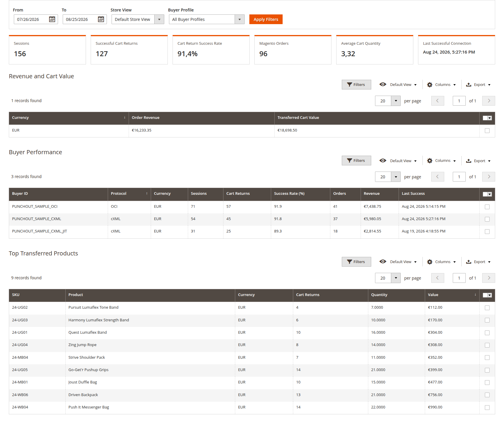Viewport: 504px width, 432px height.
Task: Expand Default View menu in Top Transferred Products
Action: (x=398, y=262)
